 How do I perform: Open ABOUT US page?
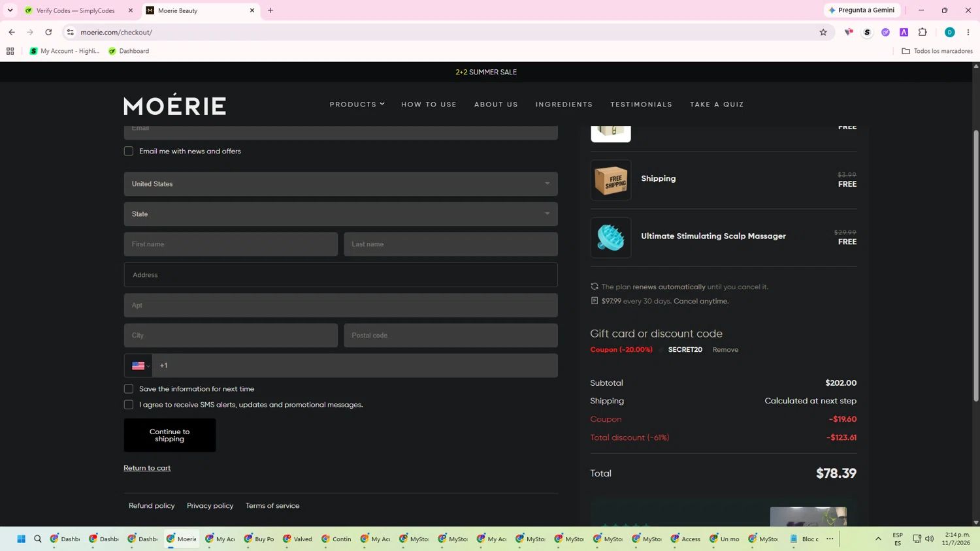click(496, 104)
